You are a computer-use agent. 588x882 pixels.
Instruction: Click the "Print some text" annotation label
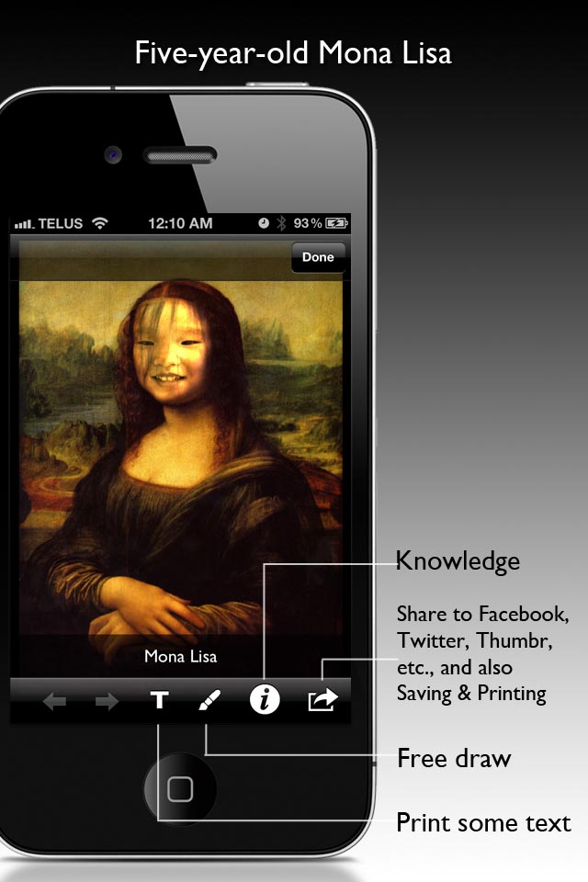pos(484,823)
